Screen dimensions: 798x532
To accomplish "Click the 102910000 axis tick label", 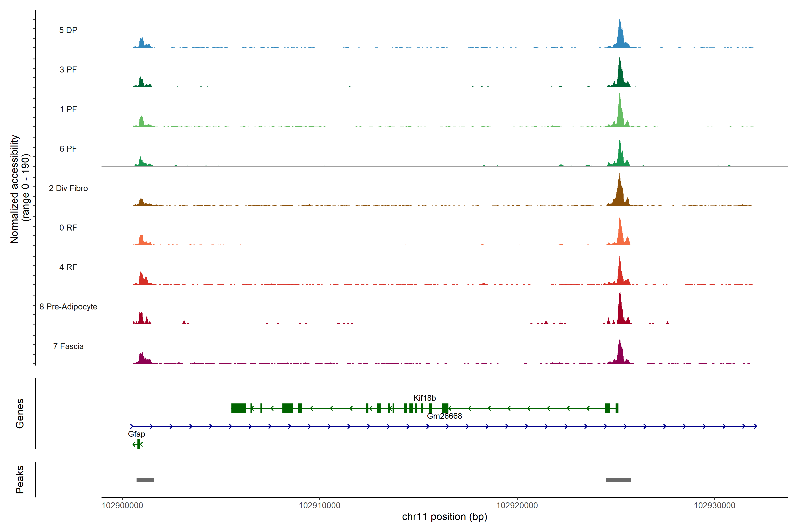I will coord(319,506).
